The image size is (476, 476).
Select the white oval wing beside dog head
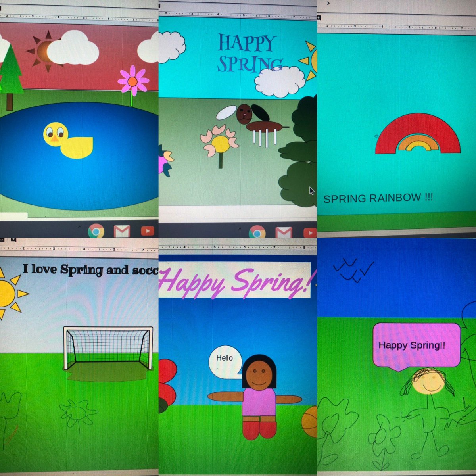(226, 112)
